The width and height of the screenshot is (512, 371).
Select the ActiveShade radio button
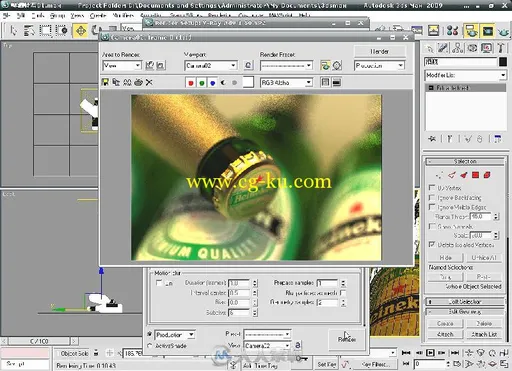[150, 346]
